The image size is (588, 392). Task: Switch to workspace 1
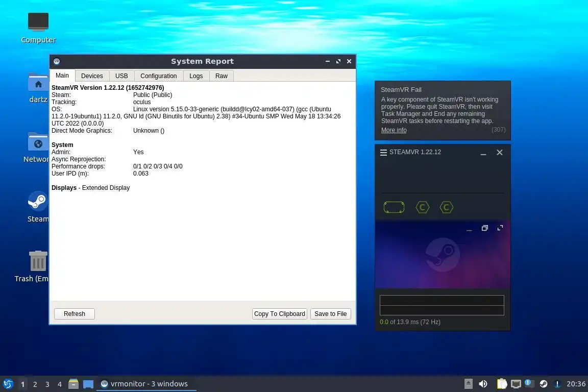(x=23, y=384)
